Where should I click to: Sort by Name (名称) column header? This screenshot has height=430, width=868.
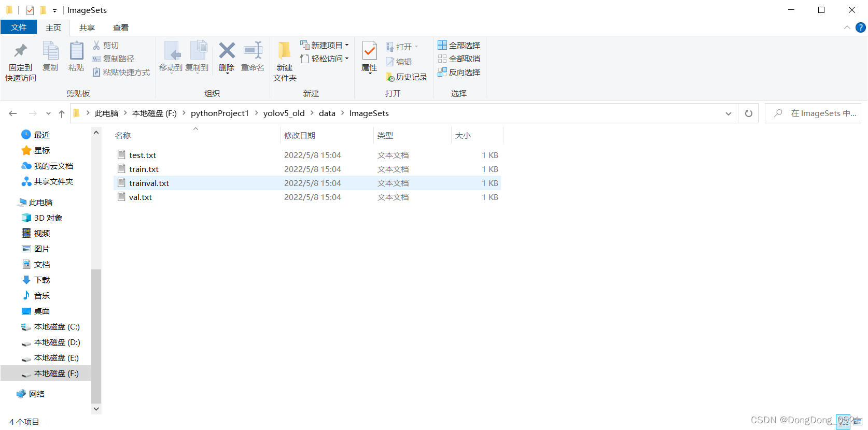point(195,135)
